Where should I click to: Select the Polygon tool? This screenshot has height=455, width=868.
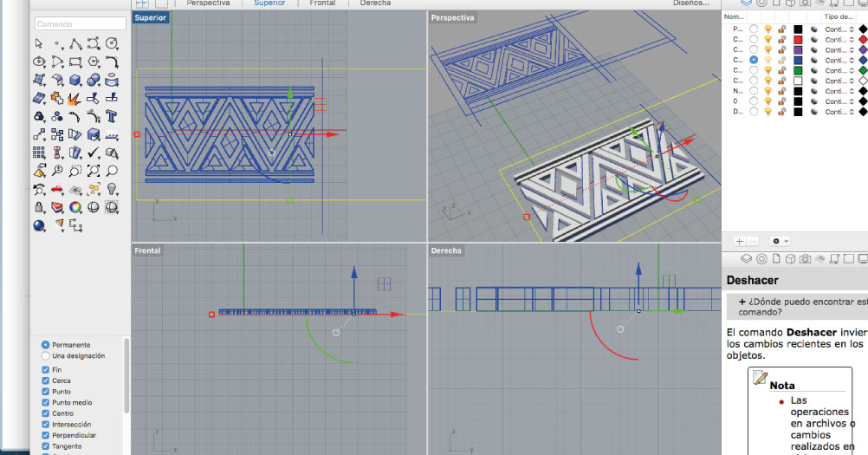coord(94,62)
